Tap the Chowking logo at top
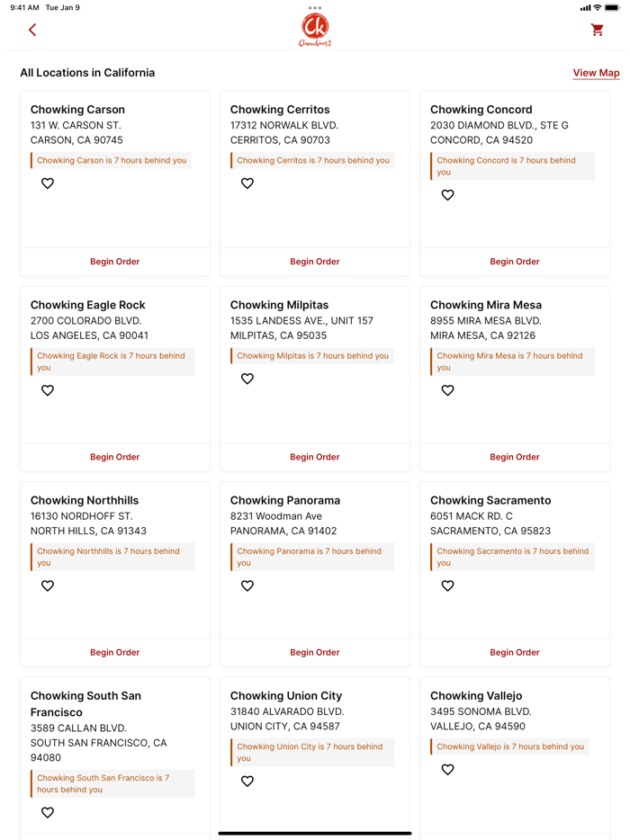Screen dimensions: 630x840 (315, 28)
